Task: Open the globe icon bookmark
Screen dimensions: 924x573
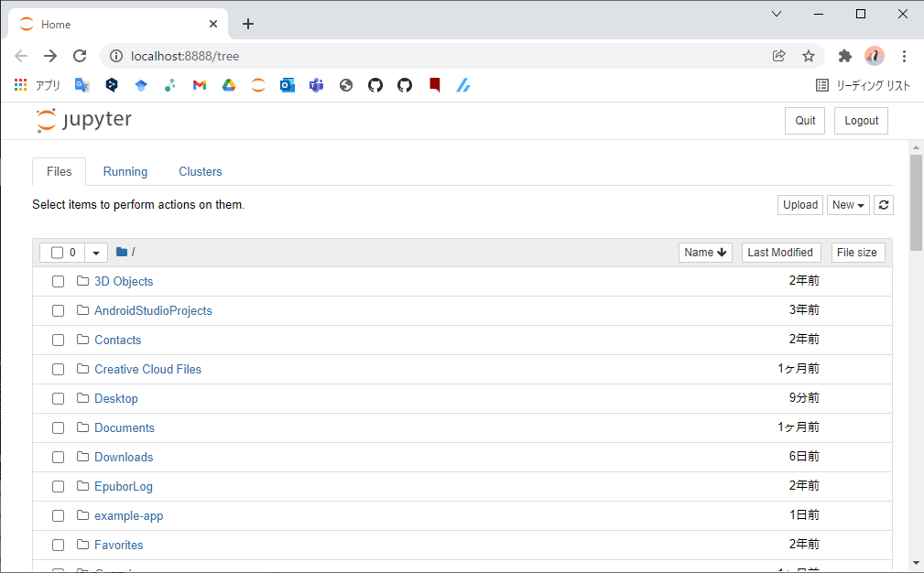Action: tap(346, 85)
